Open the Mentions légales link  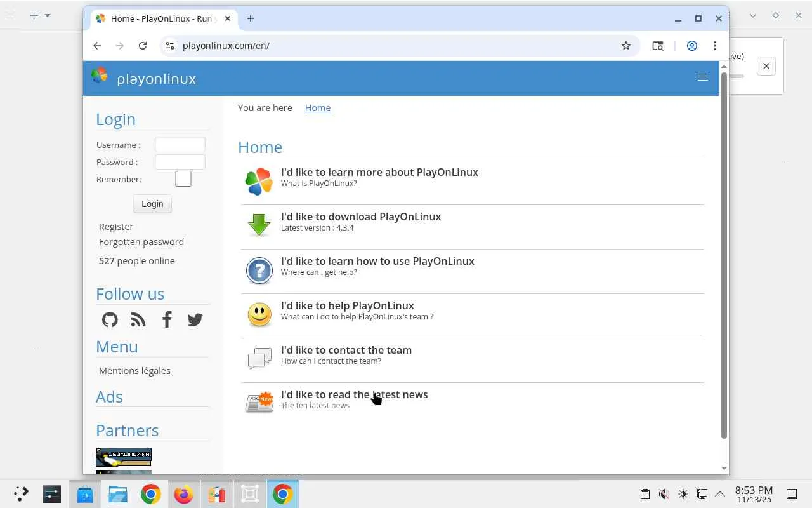134,371
